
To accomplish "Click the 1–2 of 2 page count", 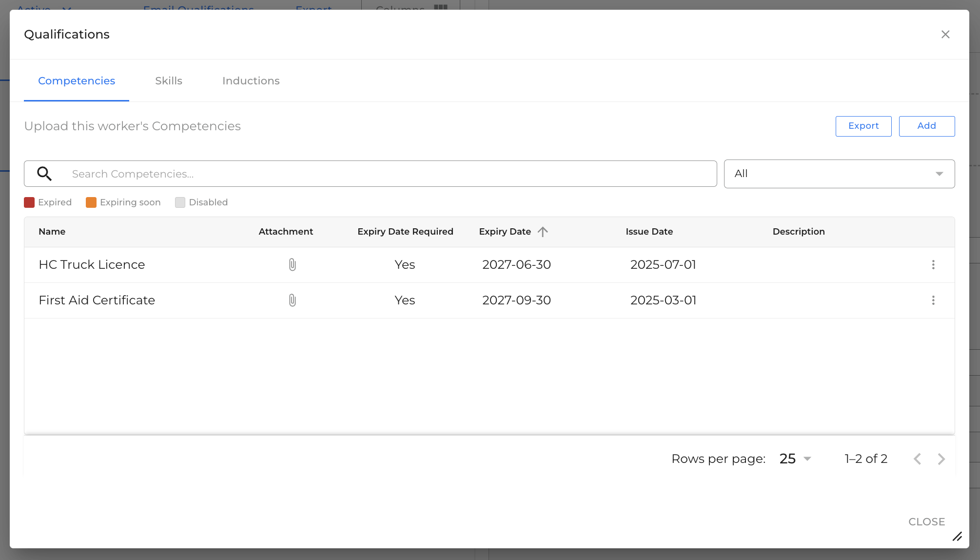I will point(866,459).
